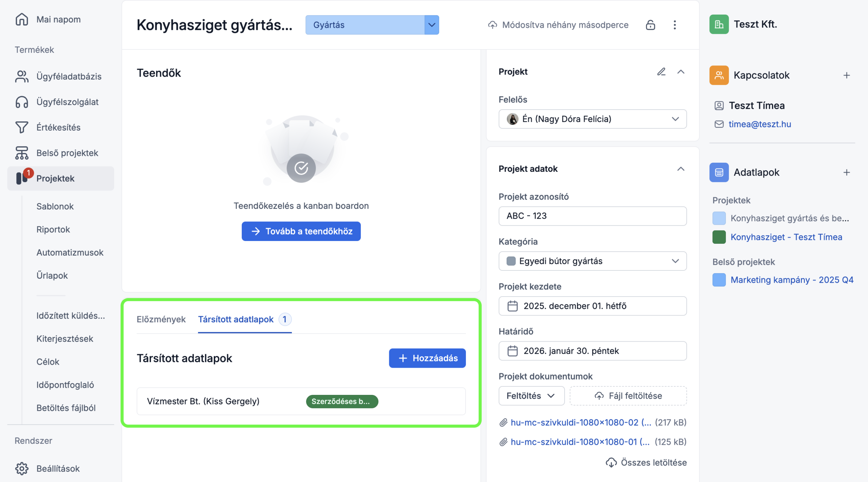Open the timea@teszt.hu email link
Screen dimensions: 868x482
[759, 124]
